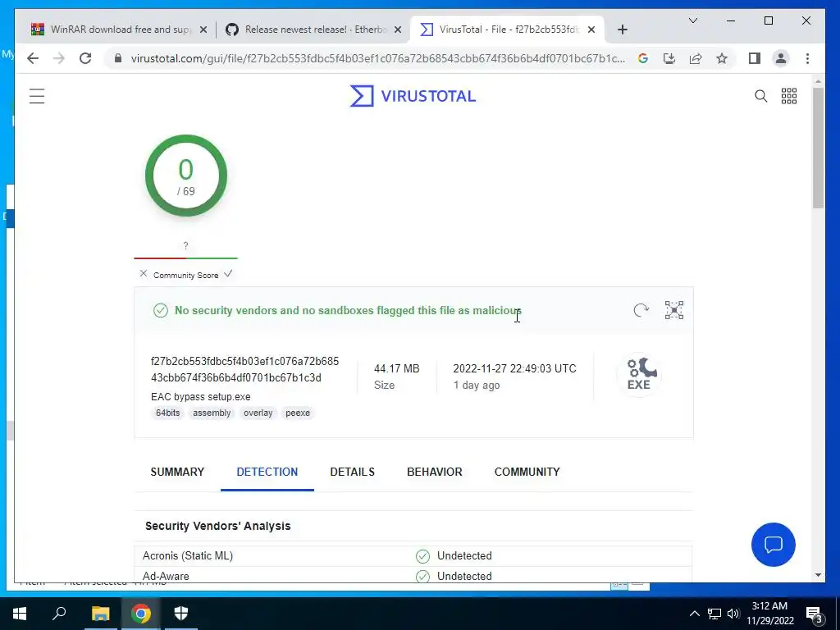Click the page vertical scrollbar
Image resolution: width=840 pixels, height=630 pixels.
[818, 148]
